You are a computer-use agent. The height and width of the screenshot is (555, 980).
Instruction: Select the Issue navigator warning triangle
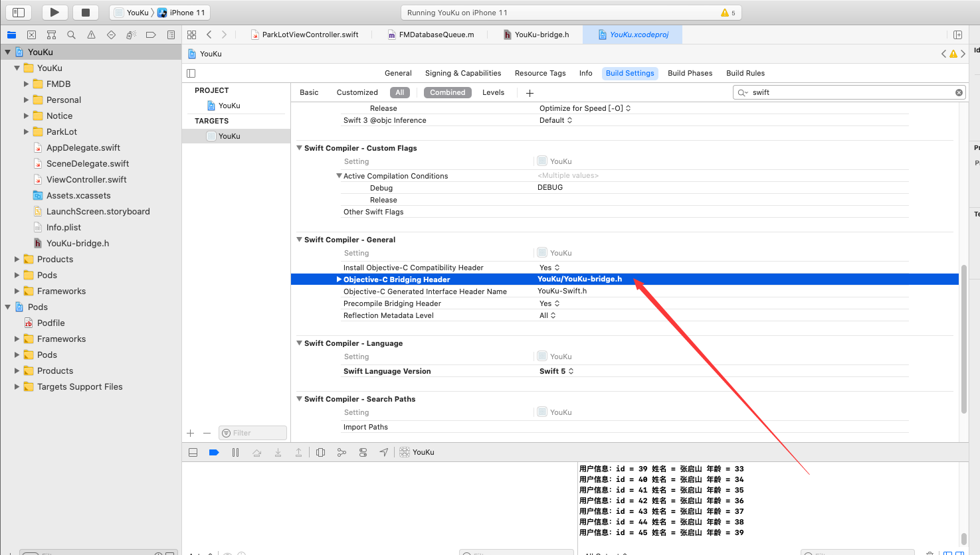[x=91, y=35]
